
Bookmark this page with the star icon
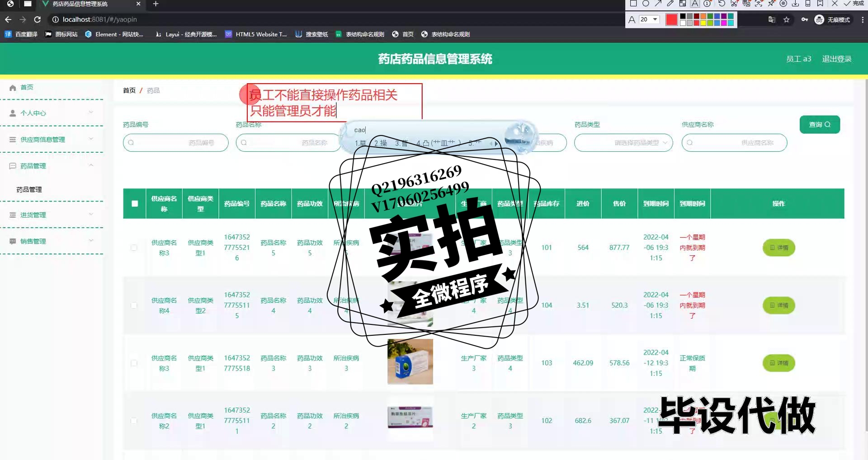tap(787, 19)
